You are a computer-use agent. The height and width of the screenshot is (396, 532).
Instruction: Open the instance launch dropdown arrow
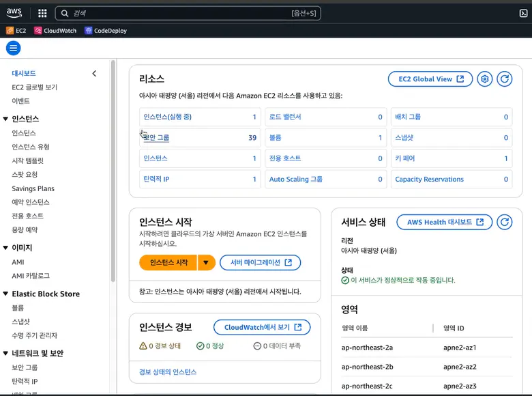click(x=206, y=263)
